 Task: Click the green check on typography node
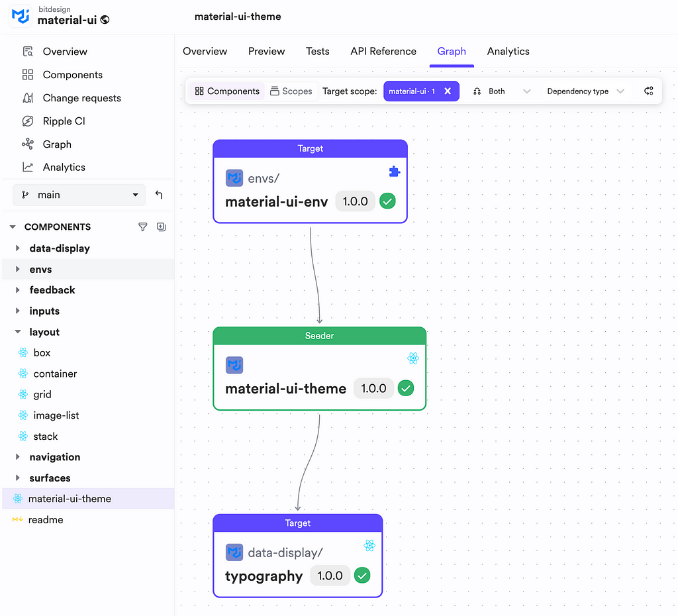point(362,576)
